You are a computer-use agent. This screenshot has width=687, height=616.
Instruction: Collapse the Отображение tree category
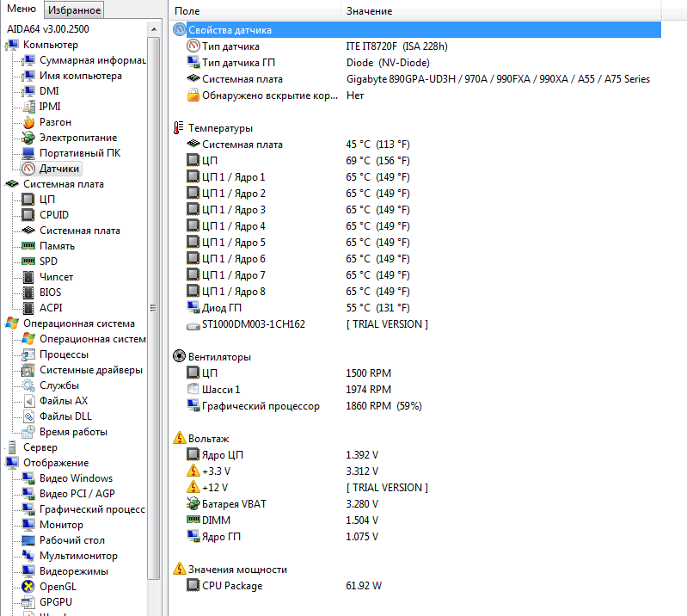click(x=4, y=463)
